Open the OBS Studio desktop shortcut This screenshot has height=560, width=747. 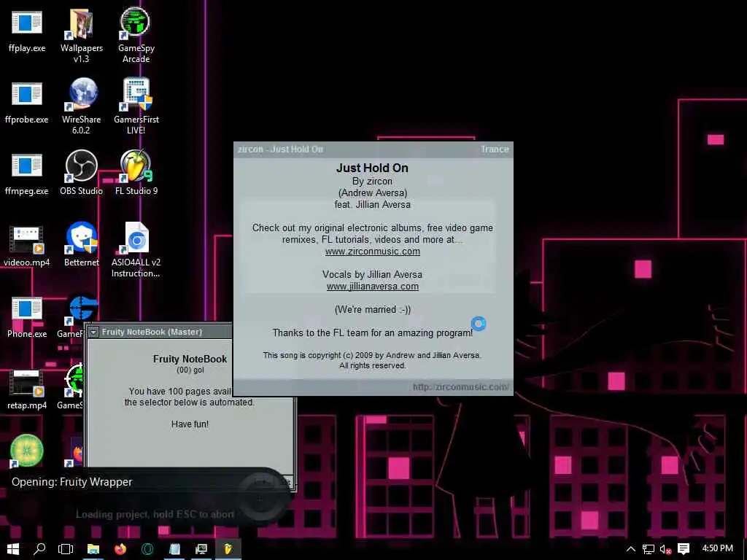coord(82,173)
